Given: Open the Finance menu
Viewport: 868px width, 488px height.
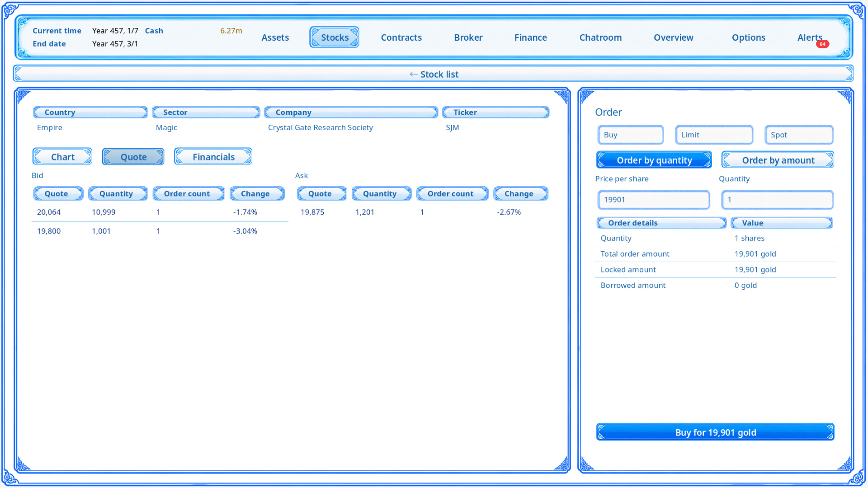Looking at the screenshot, I should pyautogui.click(x=530, y=38).
